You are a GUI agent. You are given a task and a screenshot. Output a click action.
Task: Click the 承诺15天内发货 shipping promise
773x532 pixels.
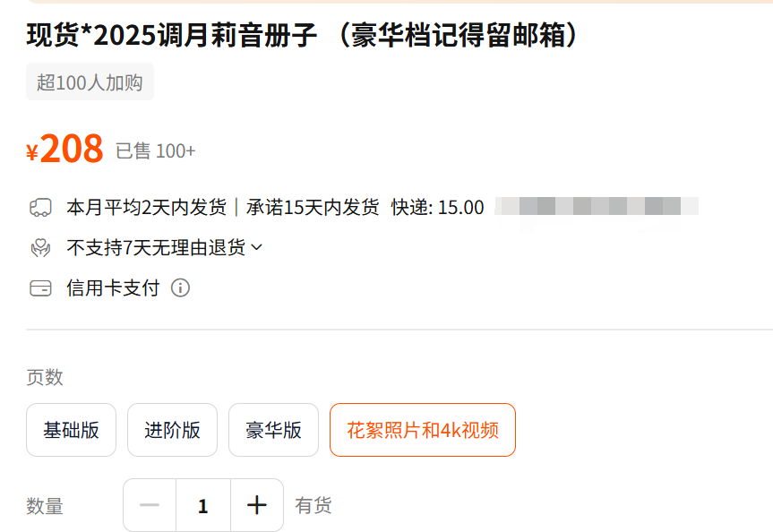pos(313,208)
